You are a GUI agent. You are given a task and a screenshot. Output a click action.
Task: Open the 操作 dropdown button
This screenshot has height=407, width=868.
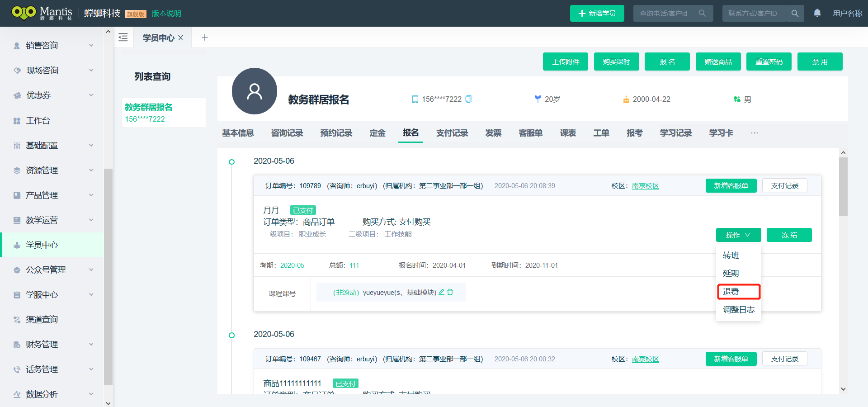pyautogui.click(x=738, y=235)
